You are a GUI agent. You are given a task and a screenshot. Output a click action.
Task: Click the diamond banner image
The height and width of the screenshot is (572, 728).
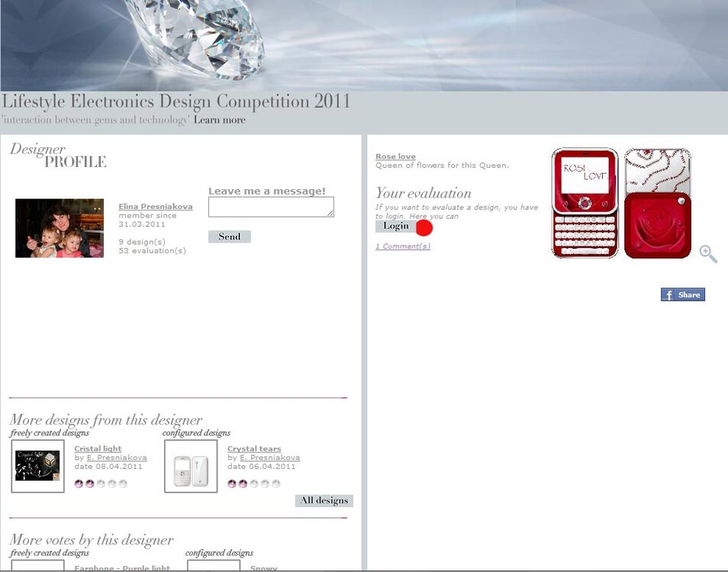[x=364, y=46]
